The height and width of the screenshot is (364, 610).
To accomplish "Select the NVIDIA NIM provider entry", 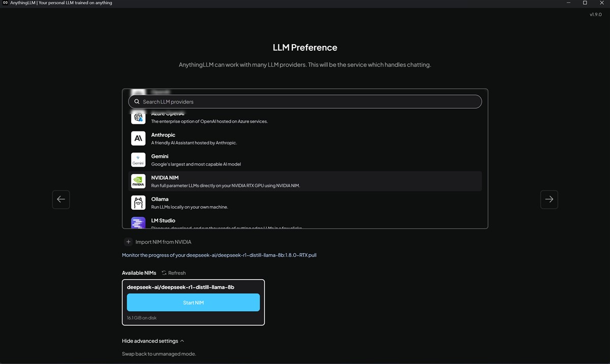I will [305, 181].
